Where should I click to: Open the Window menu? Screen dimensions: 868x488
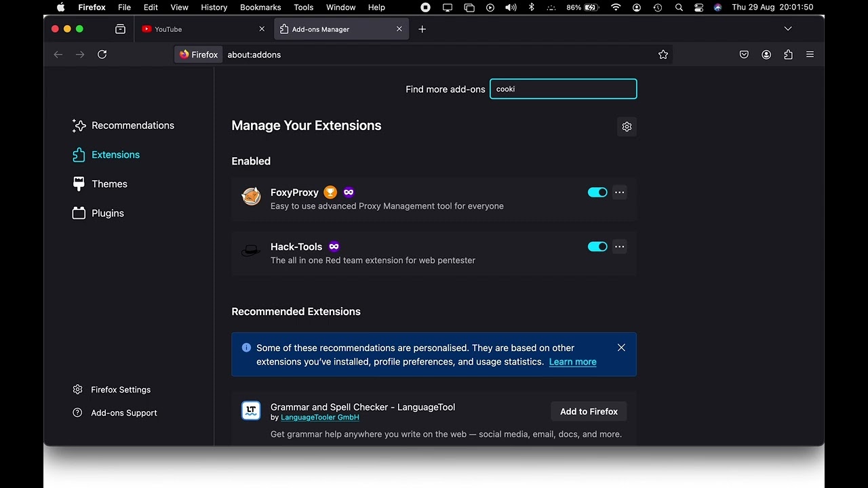point(340,7)
